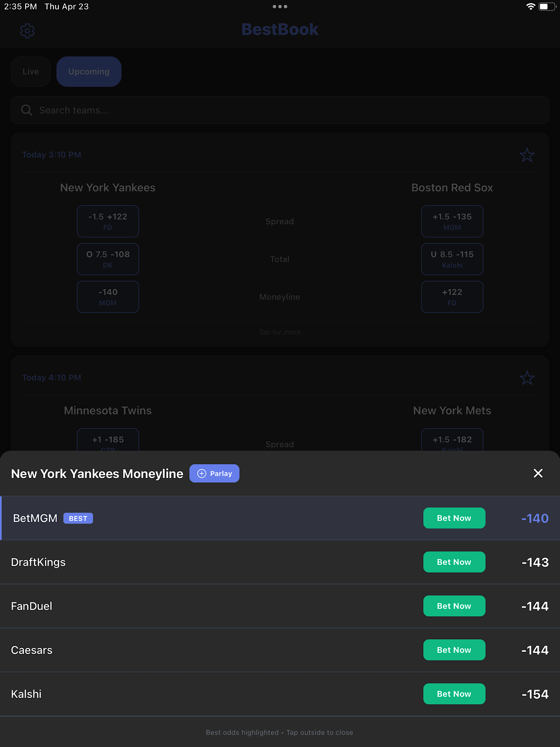This screenshot has width=560, height=747.
Task: Tap the 'New York Yankees Moneyline' sheet title
Action: (97, 474)
